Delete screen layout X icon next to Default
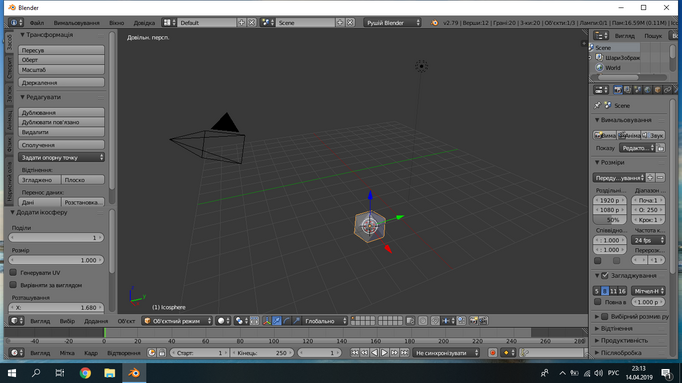The image size is (682, 383). [x=251, y=23]
